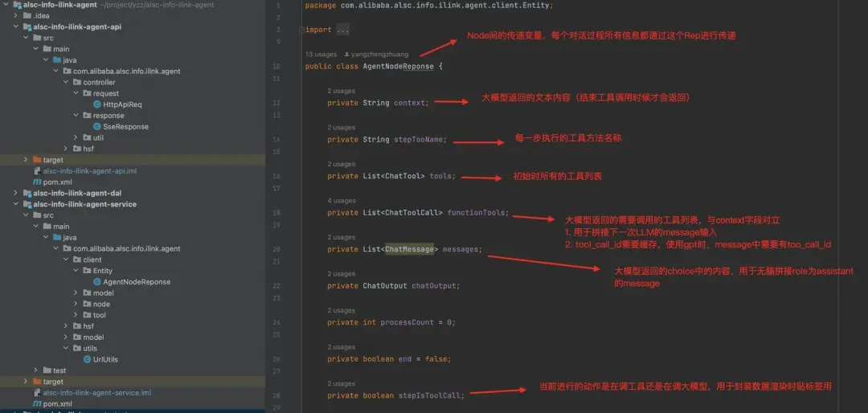Click the alsc-info-ilink-agent-api.iml file icon
This screenshot has height=413, width=868.
point(37,171)
